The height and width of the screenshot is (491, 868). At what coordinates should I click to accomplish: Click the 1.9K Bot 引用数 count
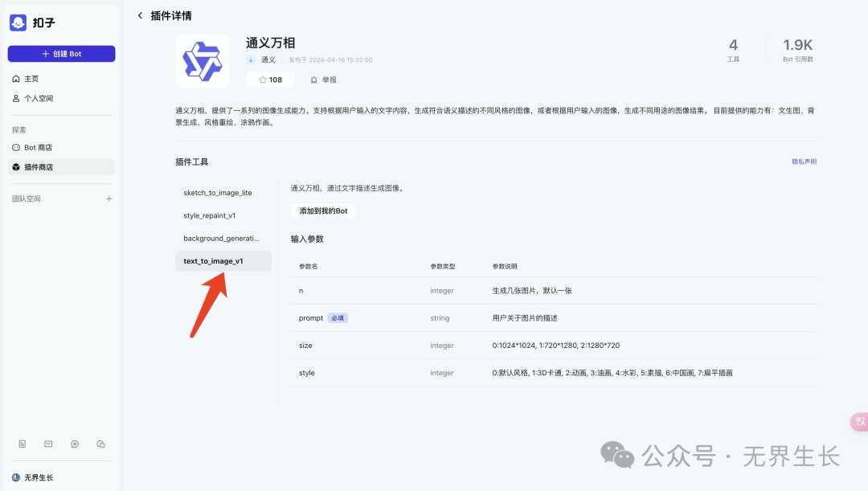click(798, 50)
